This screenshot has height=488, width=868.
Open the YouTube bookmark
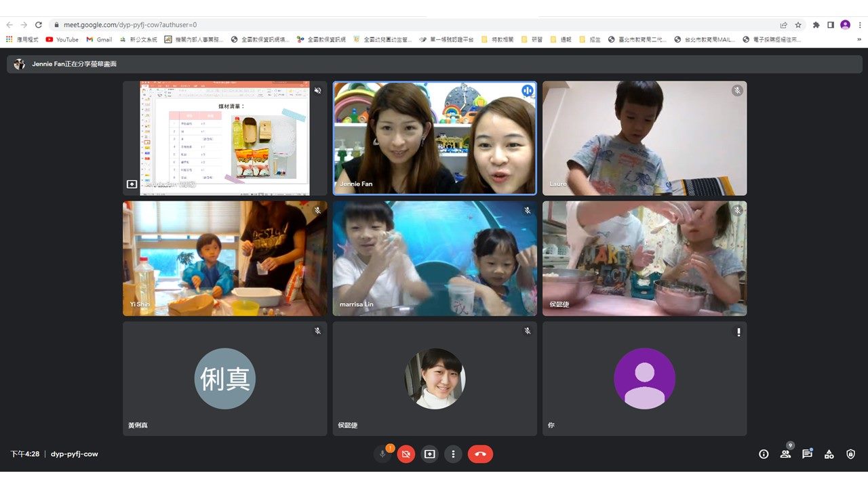tap(62, 40)
